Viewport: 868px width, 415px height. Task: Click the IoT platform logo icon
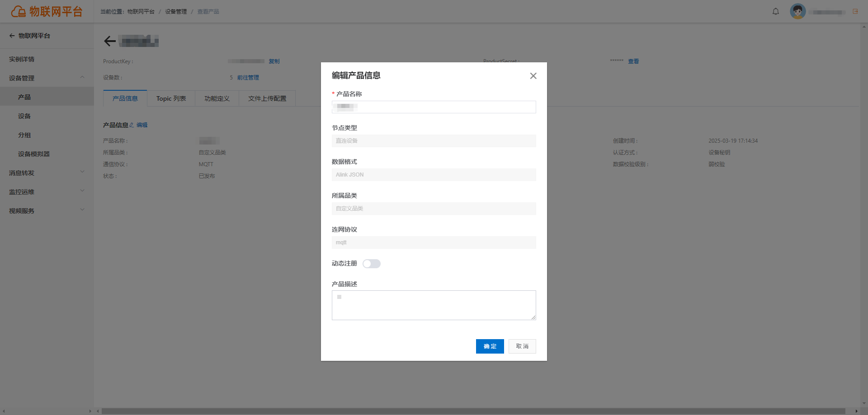(x=19, y=11)
